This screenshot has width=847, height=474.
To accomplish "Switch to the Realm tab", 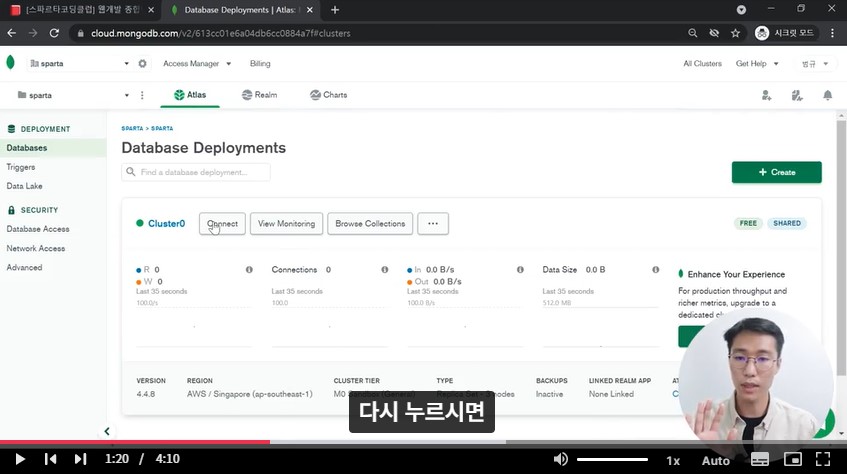I will (259, 95).
